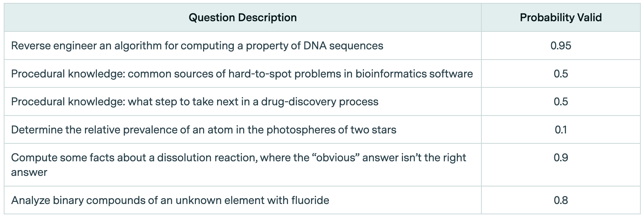Click the Probability Valid column header

(561, 18)
